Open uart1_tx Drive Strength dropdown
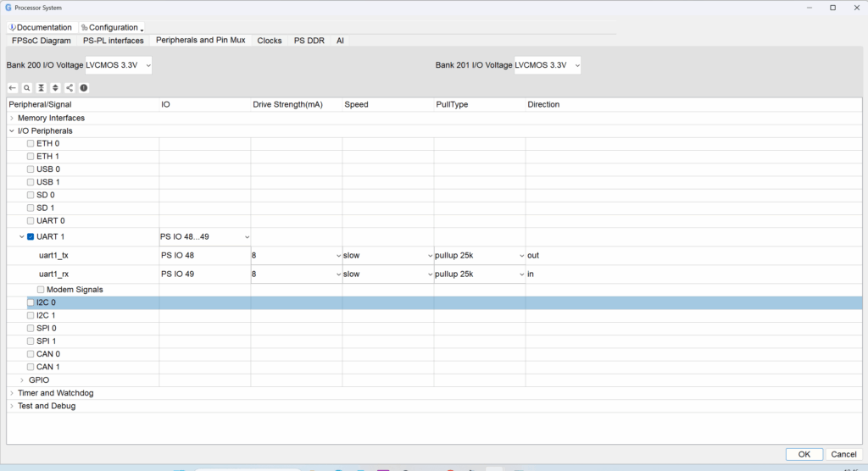The height and width of the screenshot is (471, 868). tap(296, 256)
